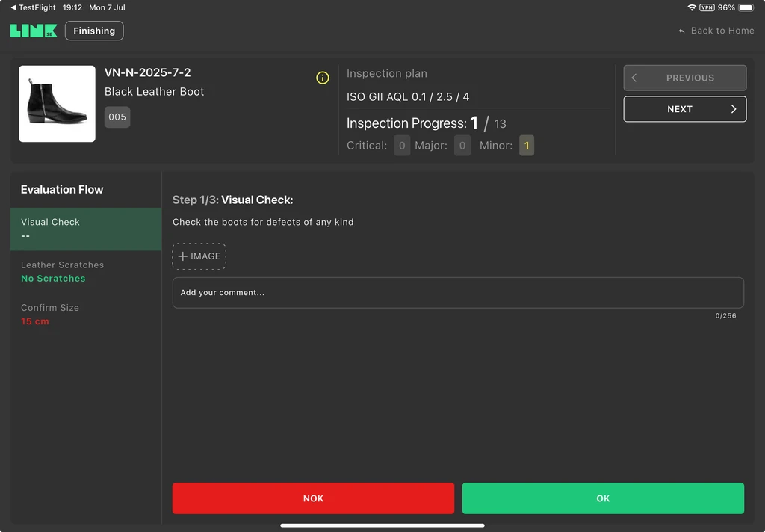Tap the Minor defect count badge

[527, 146]
